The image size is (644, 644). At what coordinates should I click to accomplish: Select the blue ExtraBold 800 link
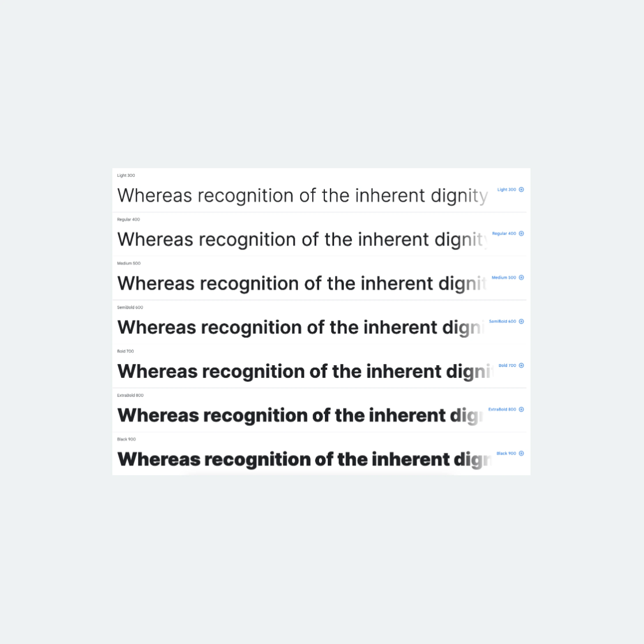[502, 409]
